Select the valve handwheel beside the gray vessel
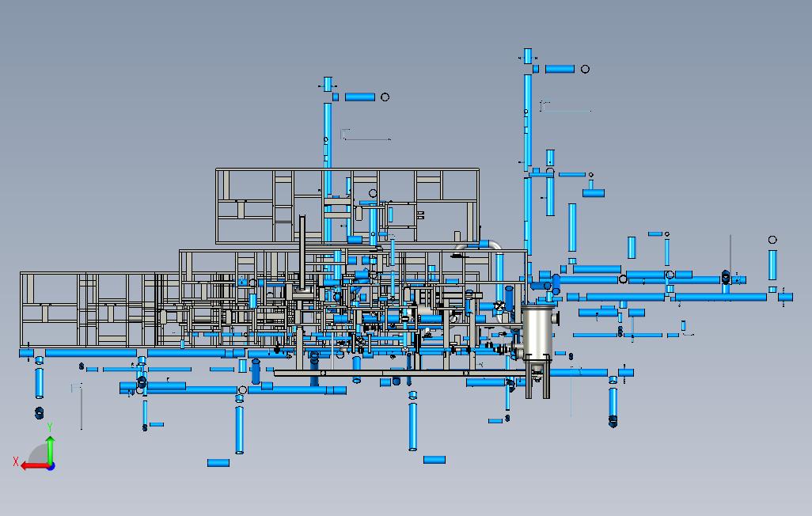The image size is (812, 516). 499,306
